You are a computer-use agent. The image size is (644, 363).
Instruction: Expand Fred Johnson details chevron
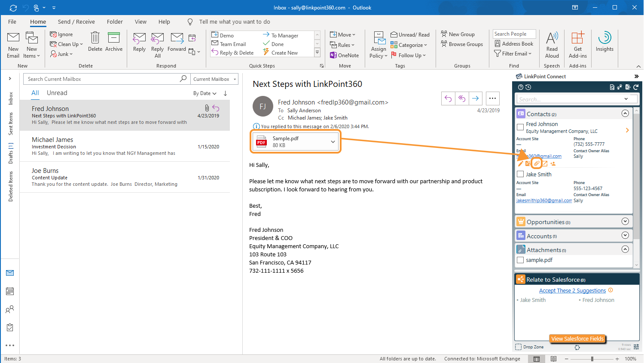tap(627, 130)
